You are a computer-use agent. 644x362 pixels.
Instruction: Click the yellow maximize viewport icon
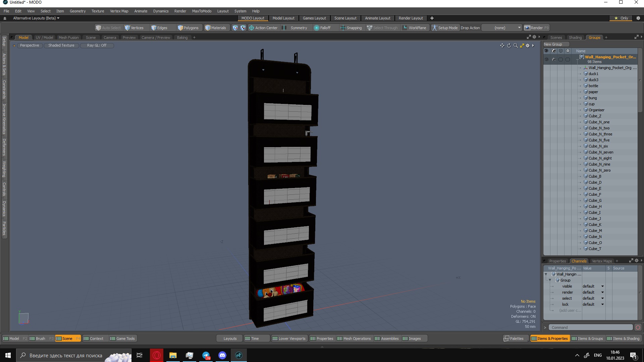pos(522,46)
